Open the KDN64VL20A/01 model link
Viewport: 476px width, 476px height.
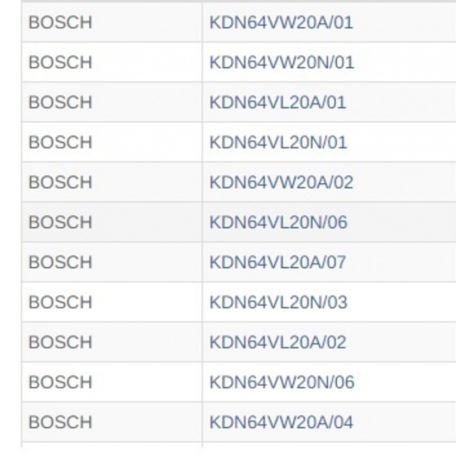(278, 102)
